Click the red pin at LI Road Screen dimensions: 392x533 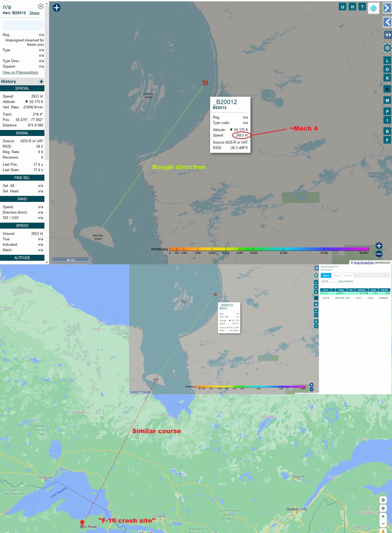click(x=82, y=522)
